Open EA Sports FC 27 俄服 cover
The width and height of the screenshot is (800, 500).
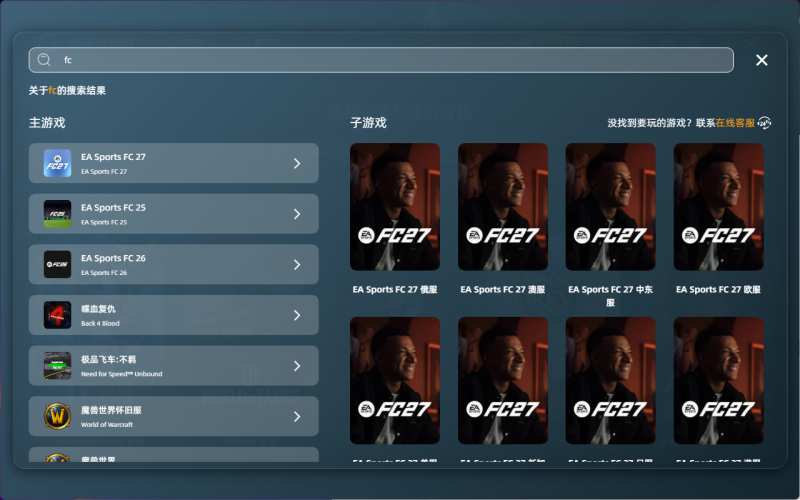pyautogui.click(x=395, y=207)
